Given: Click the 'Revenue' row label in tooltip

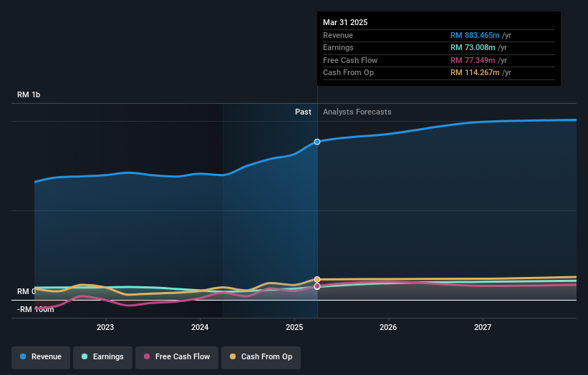Looking at the screenshot, I should point(338,35).
